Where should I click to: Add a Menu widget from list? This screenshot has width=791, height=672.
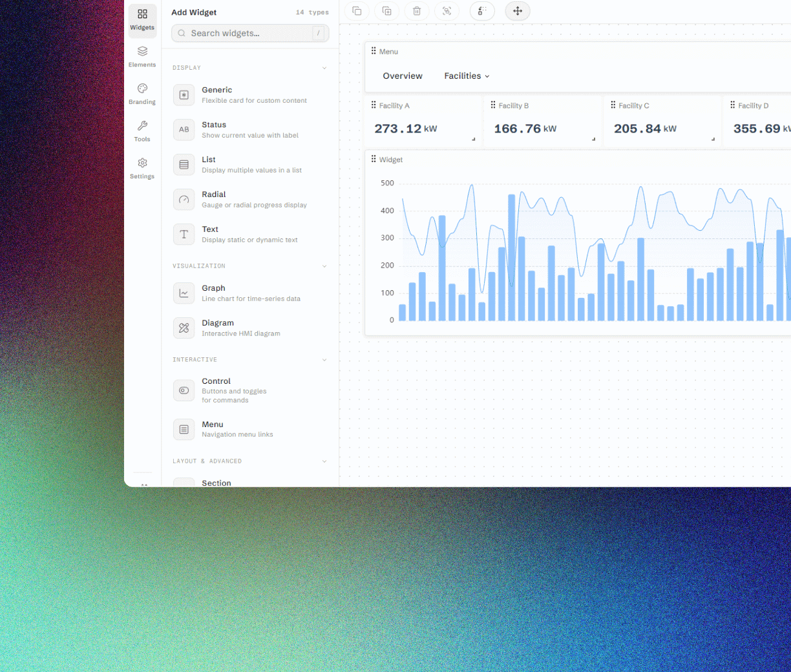(249, 429)
